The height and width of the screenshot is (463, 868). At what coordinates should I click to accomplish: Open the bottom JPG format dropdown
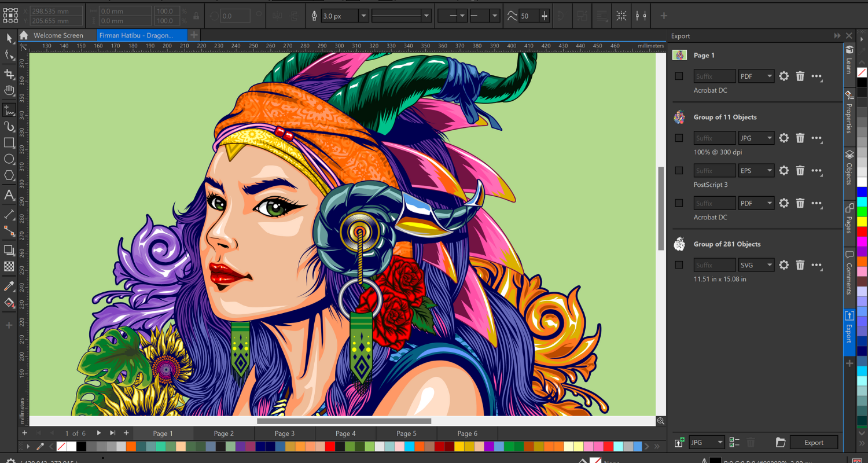pyautogui.click(x=707, y=442)
